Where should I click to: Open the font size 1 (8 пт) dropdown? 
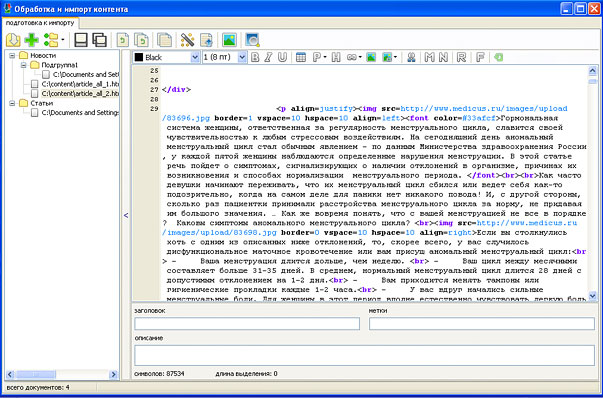pyautogui.click(x=242, y=57)
